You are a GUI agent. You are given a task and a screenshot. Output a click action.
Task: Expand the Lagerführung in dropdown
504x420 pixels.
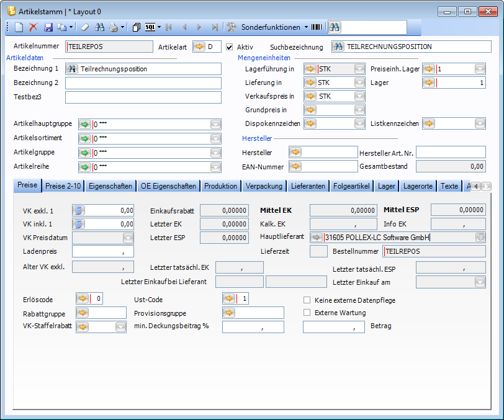coord(359,69)
